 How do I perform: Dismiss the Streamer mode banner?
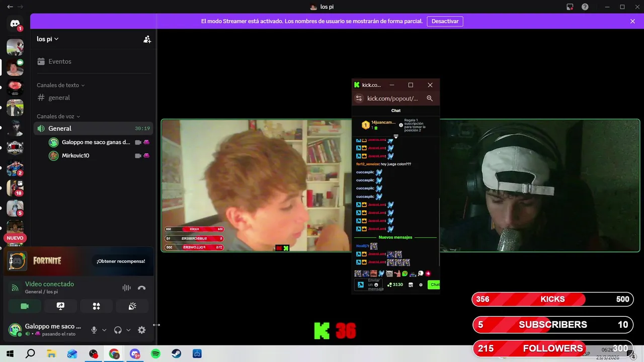(632, 21)
